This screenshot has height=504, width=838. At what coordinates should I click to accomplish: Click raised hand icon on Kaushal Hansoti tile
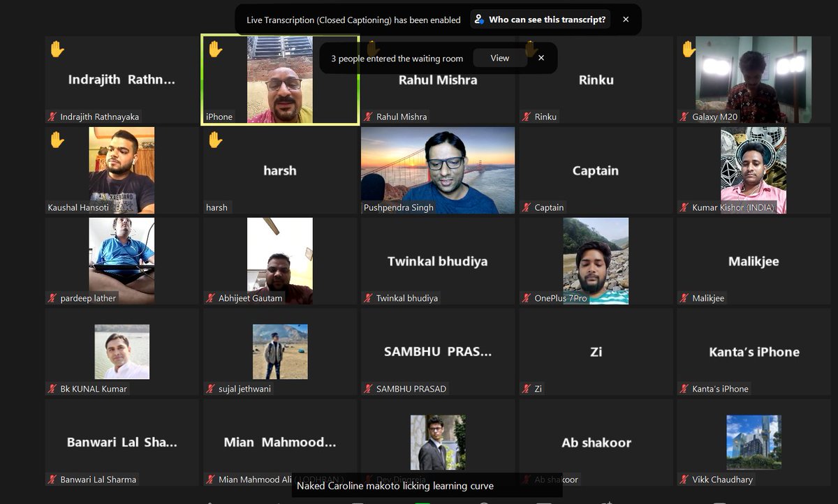(x=57, y=140)
